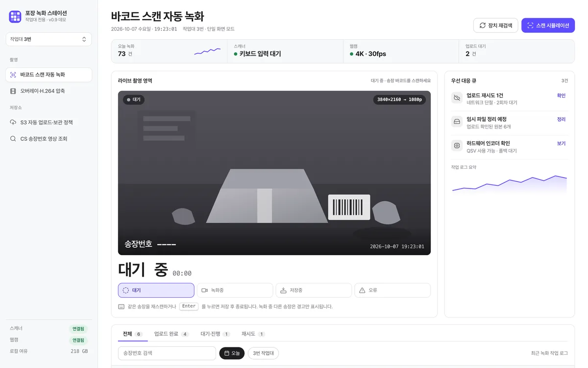This screenshot has height=368, width=588.
Task: Click the live camera preview area
Action: click(x=274, y=173)
